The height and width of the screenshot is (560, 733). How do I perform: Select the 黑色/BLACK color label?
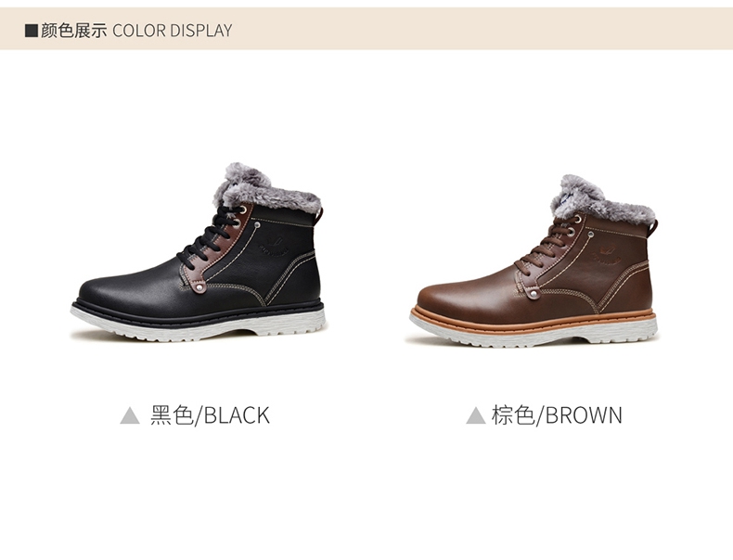[210, 414]
